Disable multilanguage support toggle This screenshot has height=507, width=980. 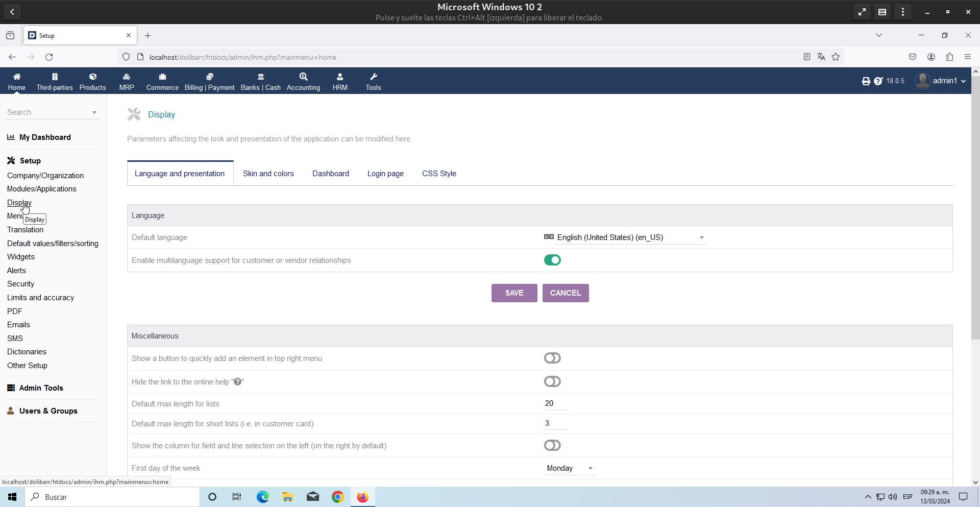[x=552, y=260]
